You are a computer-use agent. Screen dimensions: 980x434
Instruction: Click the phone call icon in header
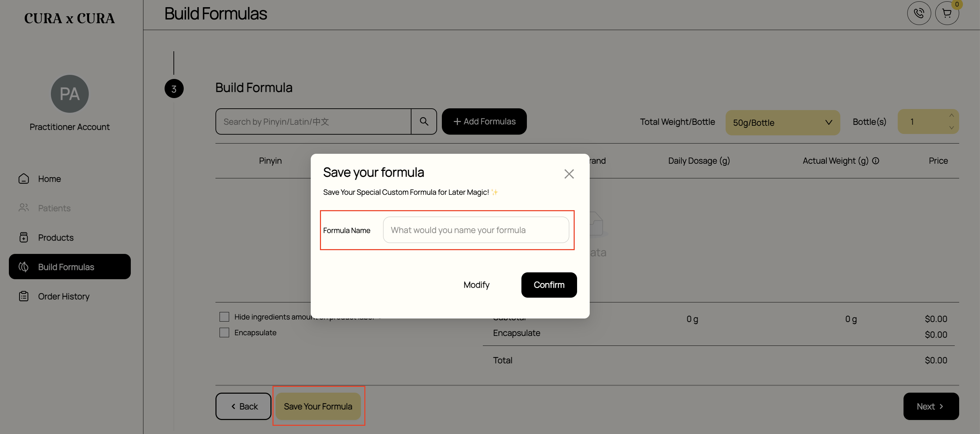click(919, 13)
